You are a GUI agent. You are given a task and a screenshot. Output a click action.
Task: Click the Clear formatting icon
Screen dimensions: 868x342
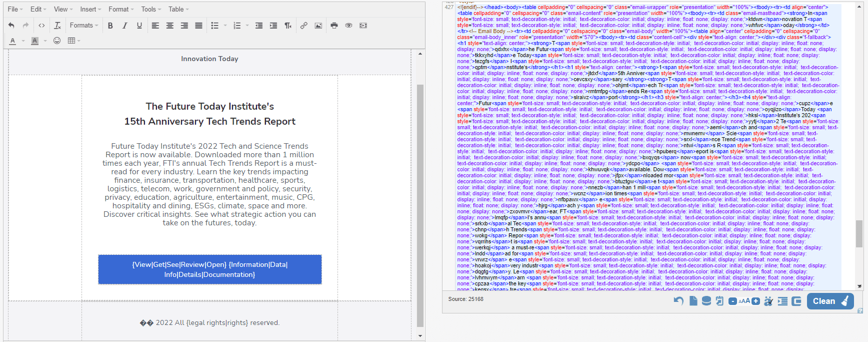(x=57, y=26)
